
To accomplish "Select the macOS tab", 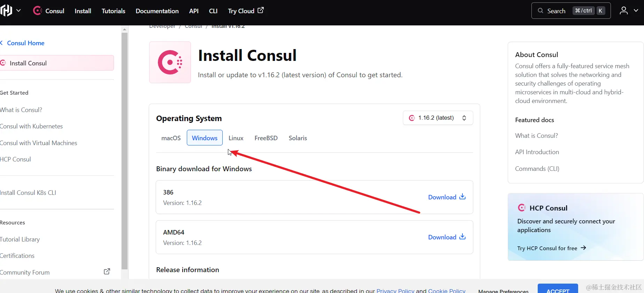I will (171, 138).
